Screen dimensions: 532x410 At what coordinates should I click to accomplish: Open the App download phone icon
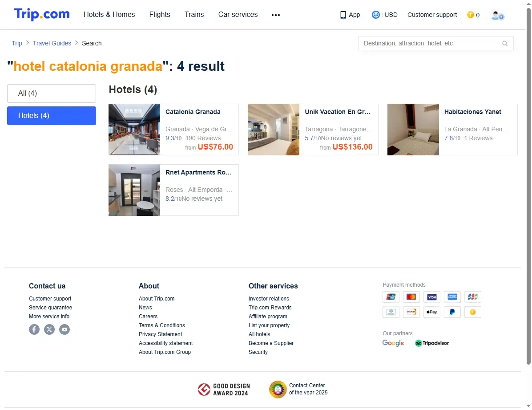pyautogui.click(x=343, y=15)
